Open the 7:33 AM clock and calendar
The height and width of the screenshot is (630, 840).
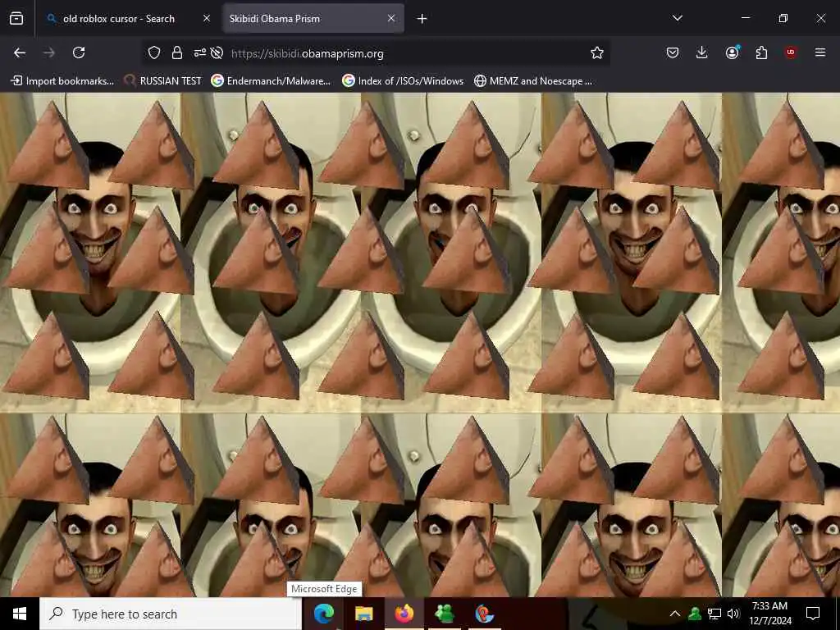769,614
